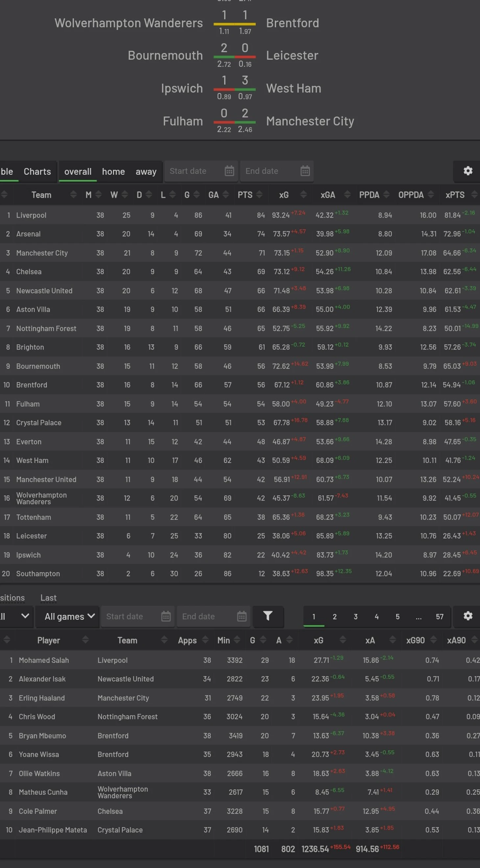Screen dimensions: 480x868
Task: Switch league table to away games
Action: pos(146,171)
